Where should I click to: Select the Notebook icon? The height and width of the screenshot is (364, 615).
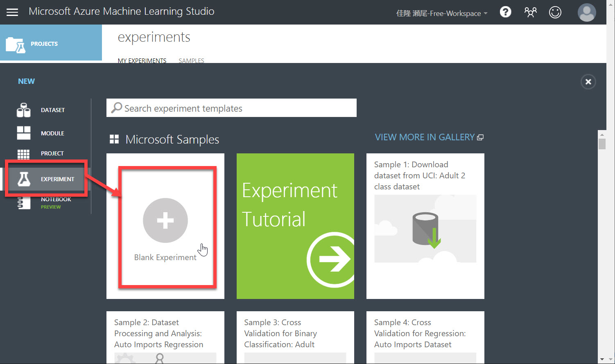[x=24, y=203]
